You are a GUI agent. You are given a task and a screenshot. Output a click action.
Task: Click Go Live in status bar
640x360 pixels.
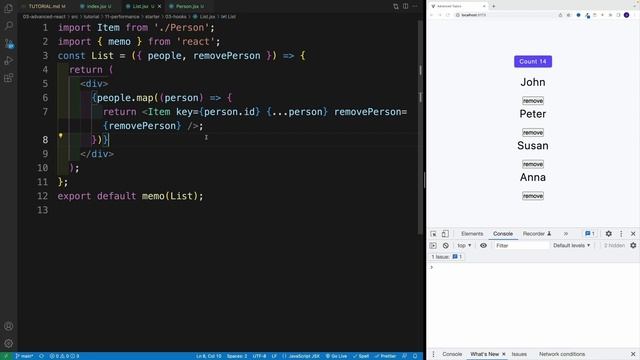336,356
